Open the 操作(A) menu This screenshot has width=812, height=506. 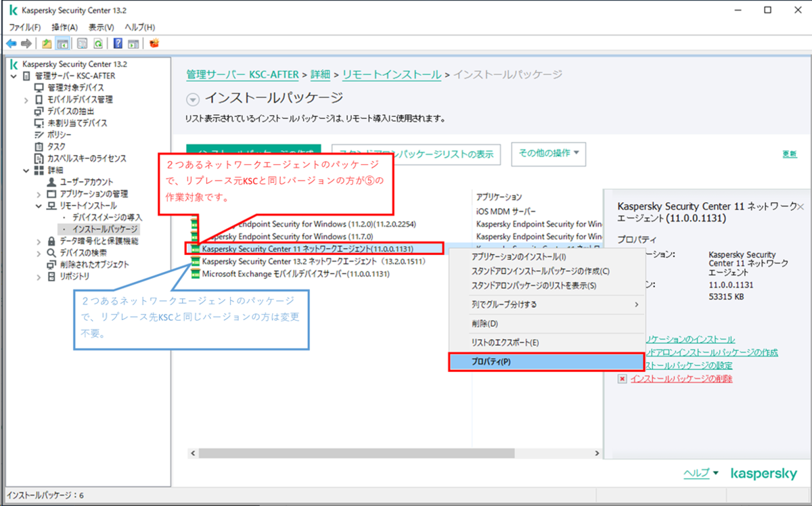pyautogui.click(x=65, y=27)
